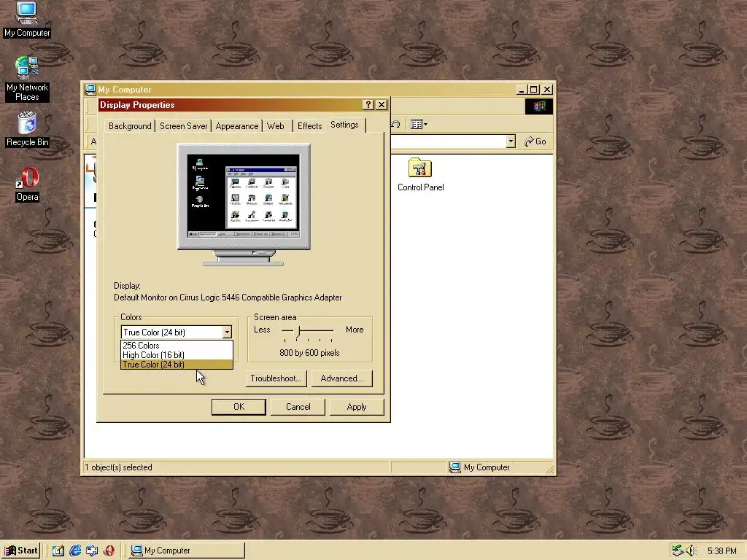Click the volume speaker tray icon
Screen dimensions: 747x560
690,551
